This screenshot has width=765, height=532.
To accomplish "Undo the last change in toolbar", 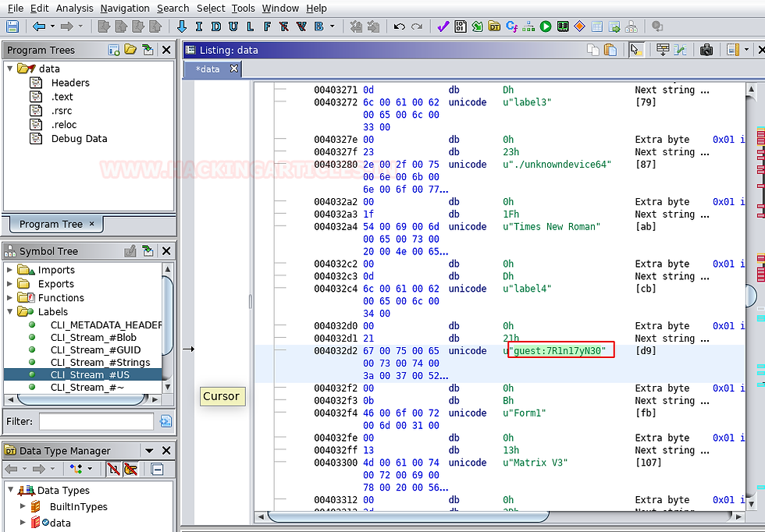I will tap(399, 27).
